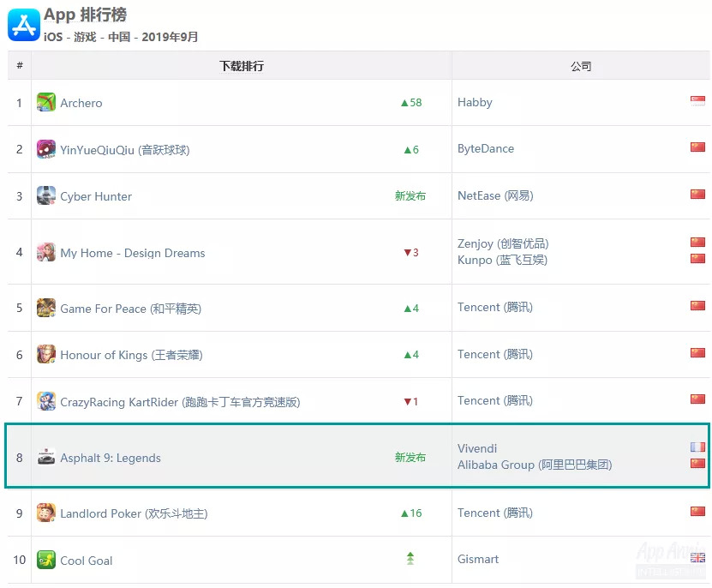The image size is (712, 588).
Task: Click 新发布 label in Cyber Hunter row
Action: pos(410,195)
